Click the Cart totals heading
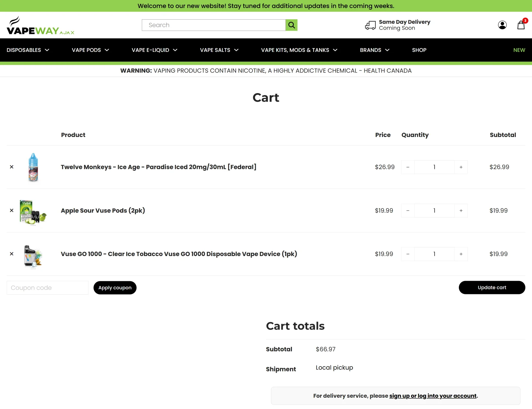532x409 pixels. [295, 326]
